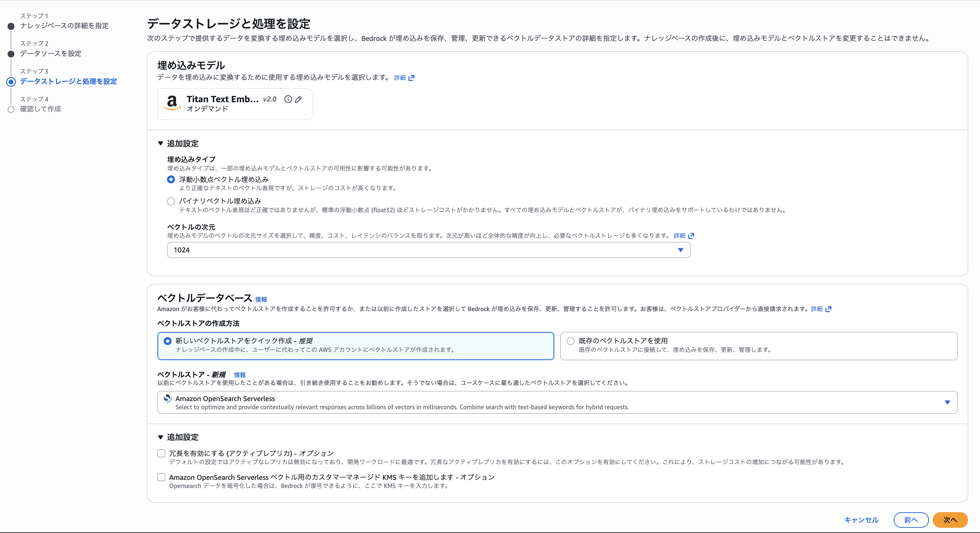Click the 次へ button
980x533 pixels.
pyautogui.click(x=950, y=520)
